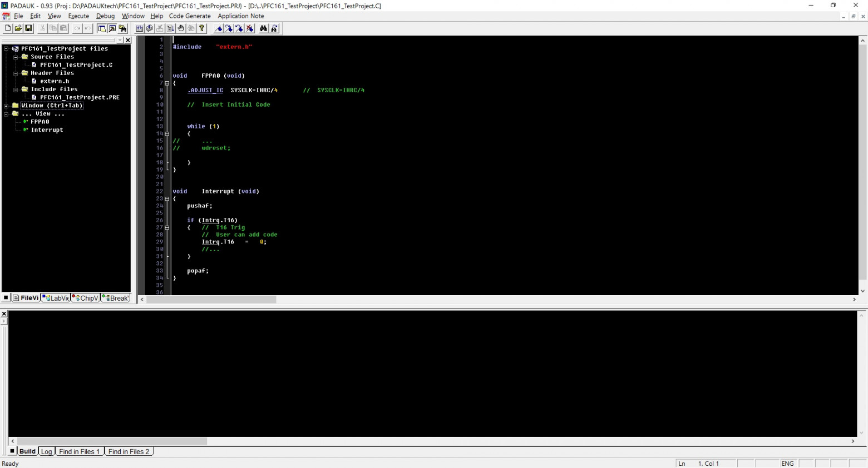Jump to Interrupt in the View list
The height and width of the screenshot is (468, 868).
[47, 130]
